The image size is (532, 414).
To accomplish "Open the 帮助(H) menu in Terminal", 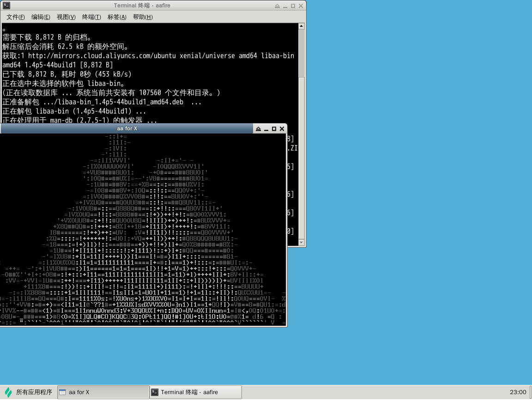I will coord(143,17).
